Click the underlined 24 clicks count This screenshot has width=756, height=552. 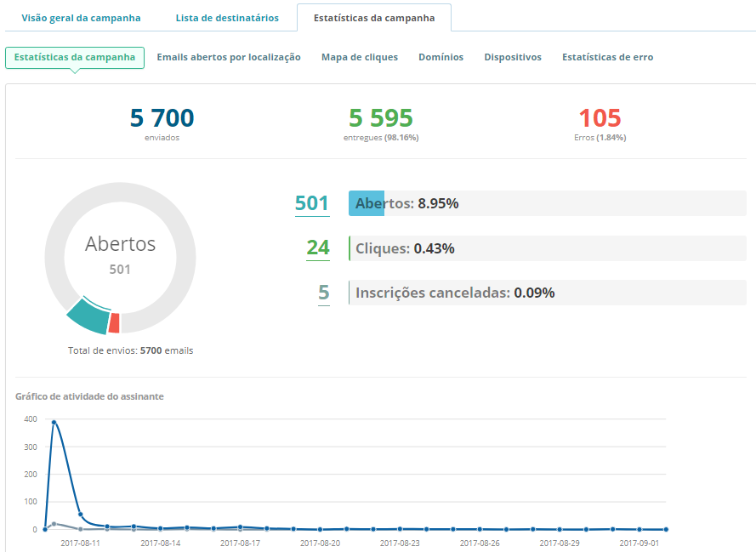[x=317, y=248]
